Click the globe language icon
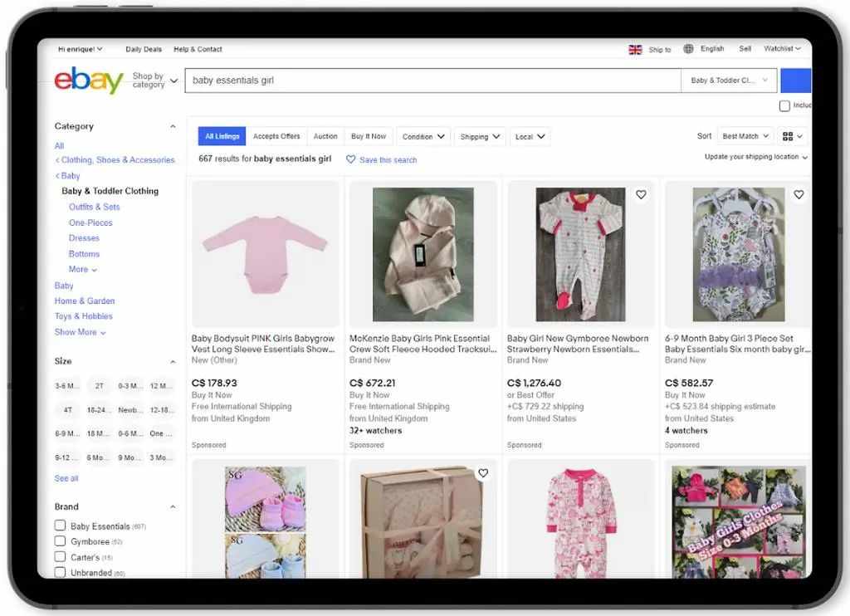This screenshot has height=616, width=850. point(688,49)
